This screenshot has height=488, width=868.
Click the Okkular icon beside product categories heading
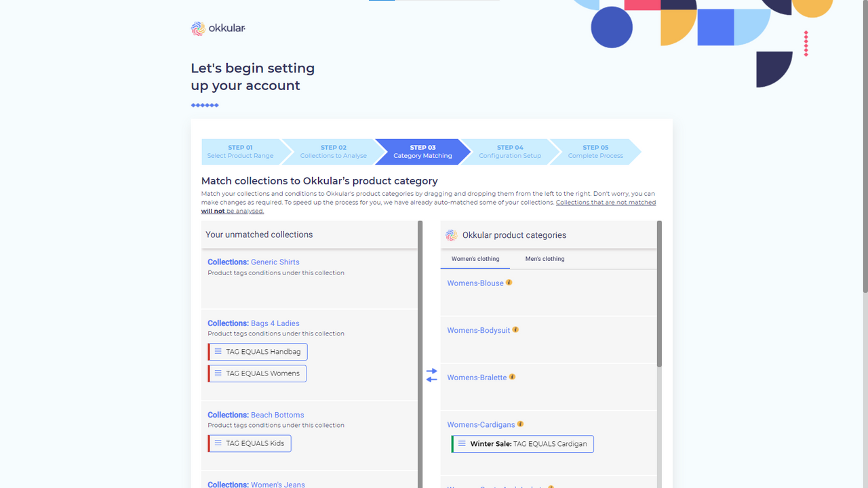tap(451, 235)
